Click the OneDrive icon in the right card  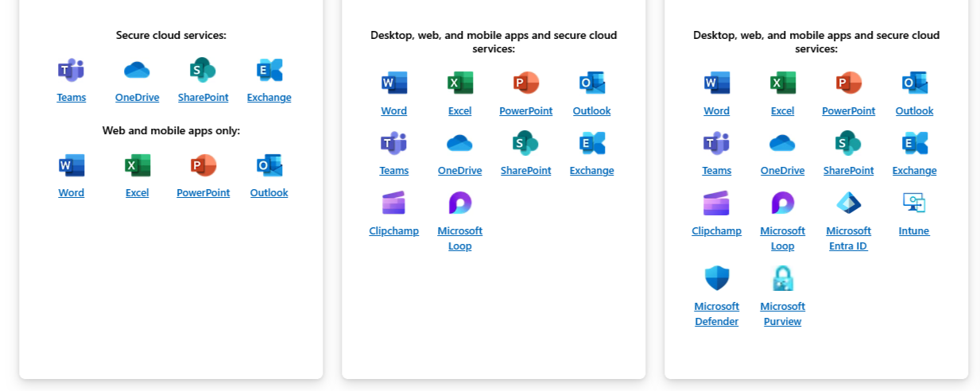tap(783, 143)
